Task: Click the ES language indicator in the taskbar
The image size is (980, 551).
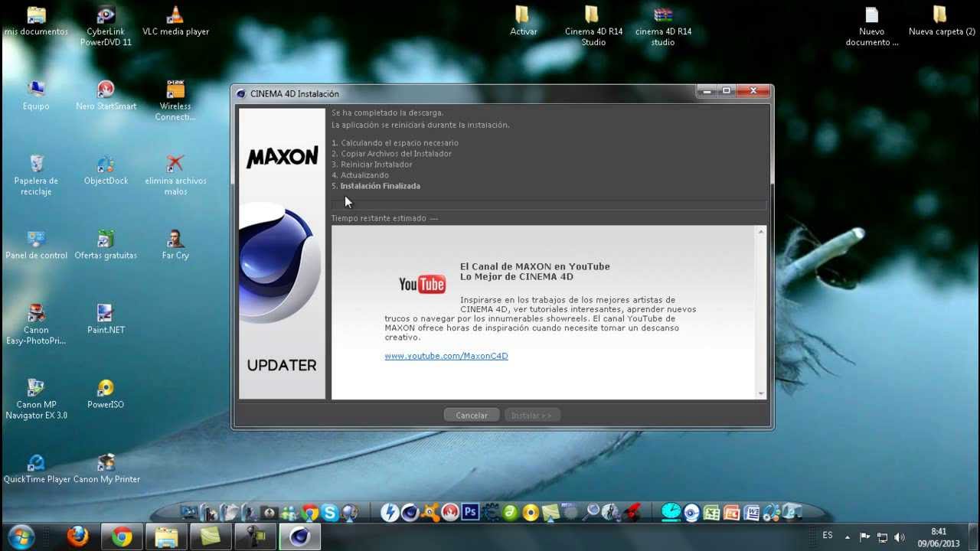Action: pyautogui.click(x=828, y=536)
